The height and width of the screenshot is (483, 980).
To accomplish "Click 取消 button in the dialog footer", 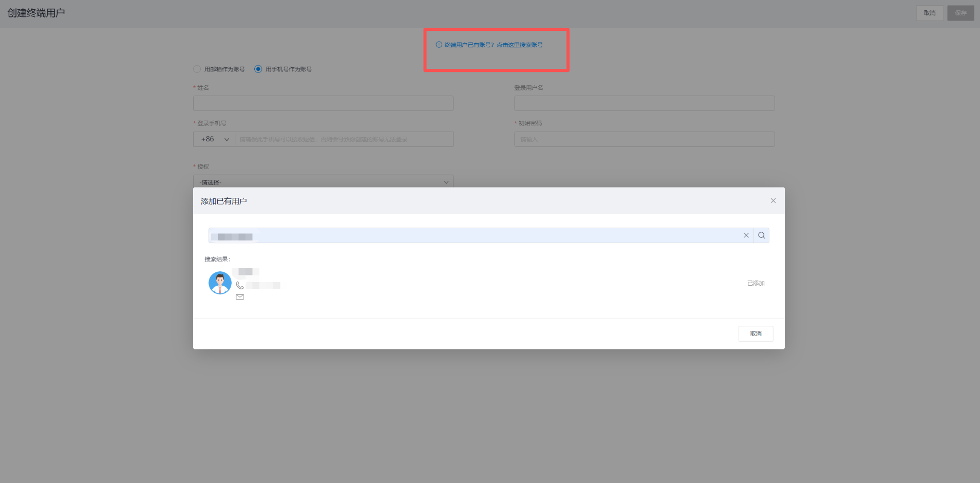I will coord(756,333).
